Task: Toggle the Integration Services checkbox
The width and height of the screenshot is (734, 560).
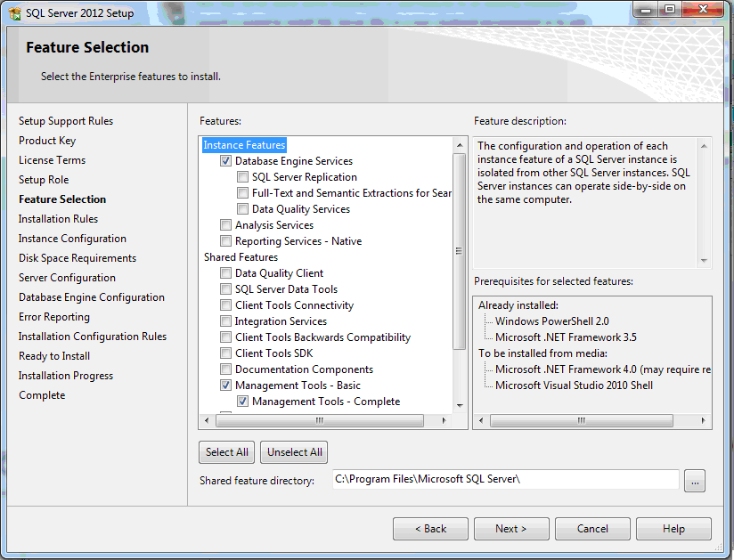Action: pos(226,321)
